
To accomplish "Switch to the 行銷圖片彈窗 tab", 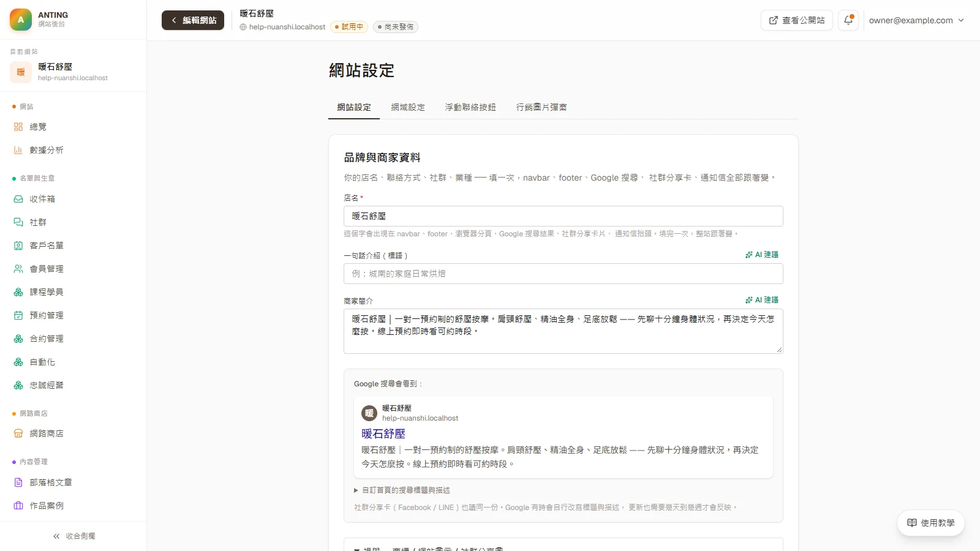I will point(541,107).
